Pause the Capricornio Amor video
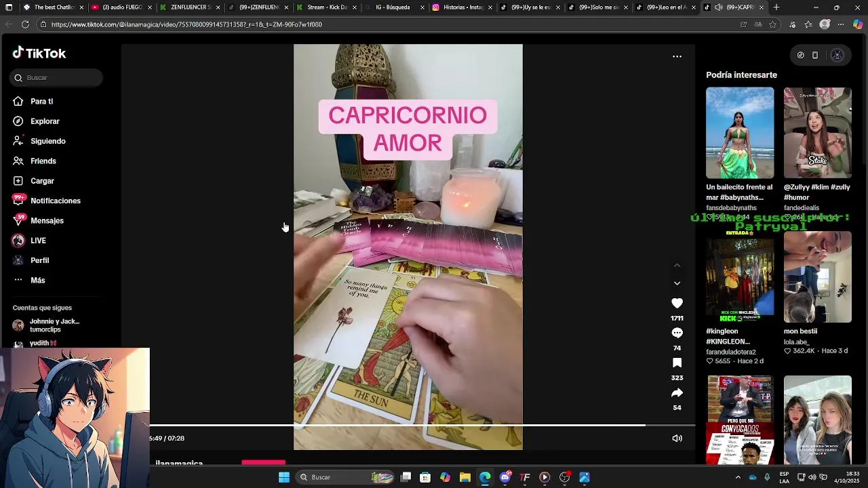The width and height of the screenshot is (868, 488). (x=408, y=247)
